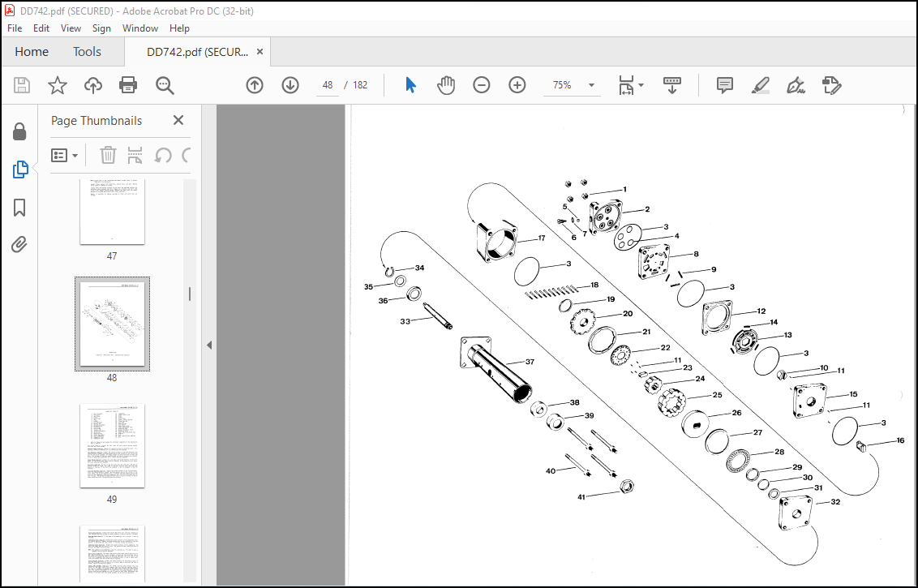This screenshot has width=918, height=588.
Task: Select the DD742.pdf document tab
Action: click(x=197, y=52)
